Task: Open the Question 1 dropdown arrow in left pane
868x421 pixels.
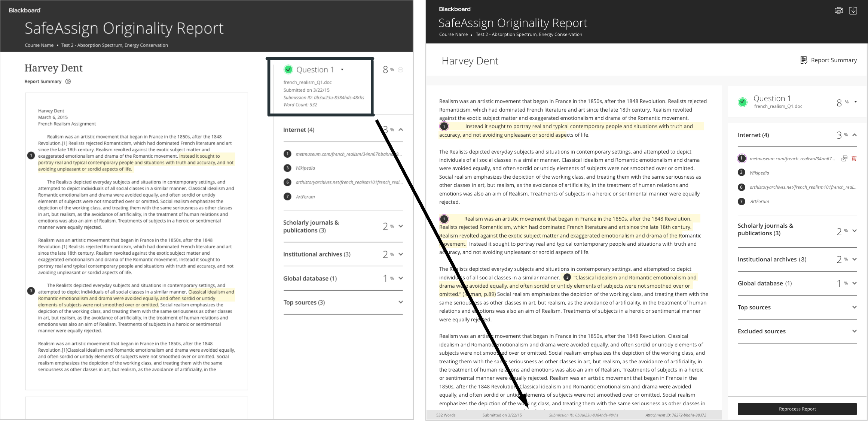Action: click(x=342, y=70)
